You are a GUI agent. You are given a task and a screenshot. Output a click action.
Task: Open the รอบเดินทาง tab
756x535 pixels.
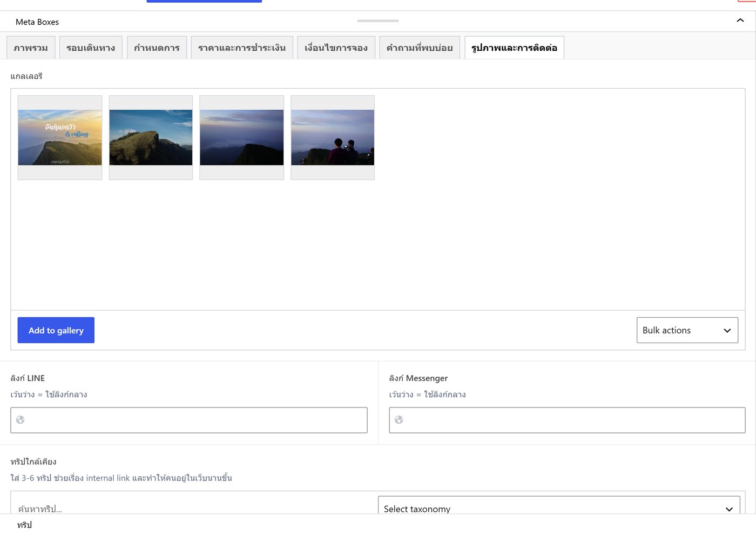click(x=91, y=48)
